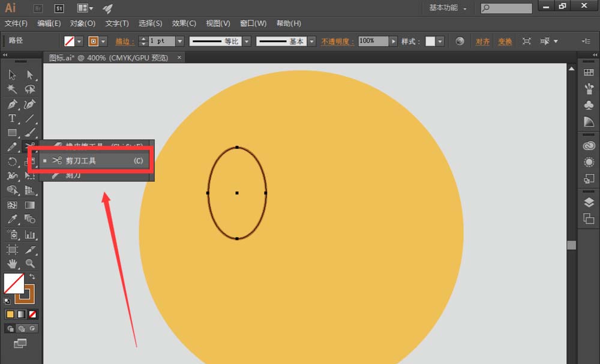Open the Artboards panel icon
The height and width of the screenshot is (364, 600).
pos(589,219)
